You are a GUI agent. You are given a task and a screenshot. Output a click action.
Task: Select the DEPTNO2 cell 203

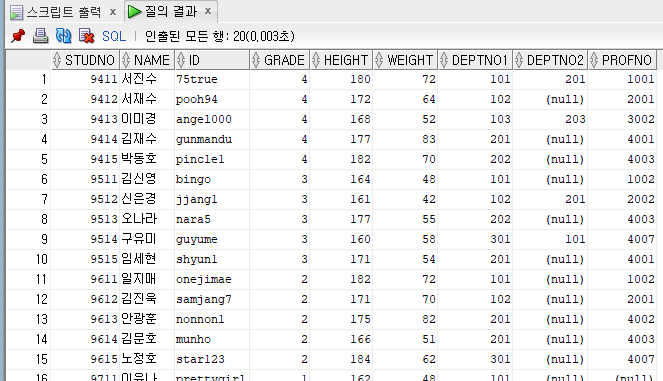click(550, 119)
